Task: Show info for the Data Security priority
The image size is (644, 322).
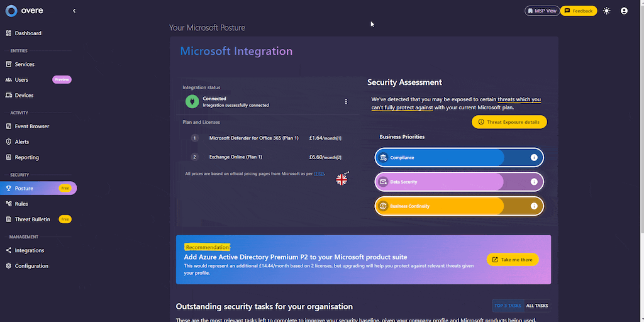Action: [x=534, y=182]
